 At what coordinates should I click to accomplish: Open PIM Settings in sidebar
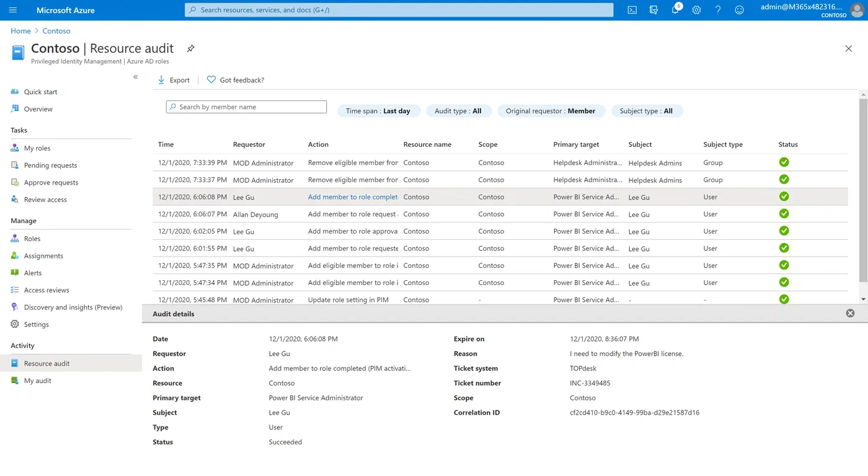[x=36, y=324]
